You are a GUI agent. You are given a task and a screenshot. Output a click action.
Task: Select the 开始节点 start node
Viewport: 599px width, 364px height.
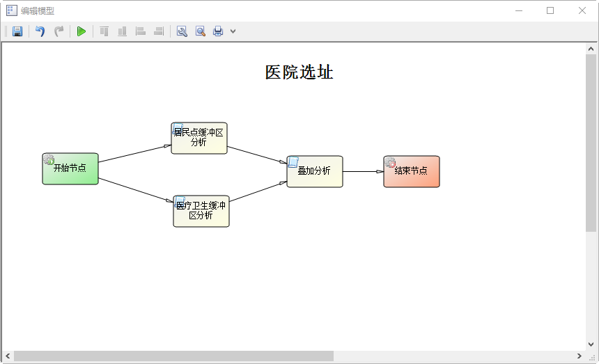coord(70,168)
